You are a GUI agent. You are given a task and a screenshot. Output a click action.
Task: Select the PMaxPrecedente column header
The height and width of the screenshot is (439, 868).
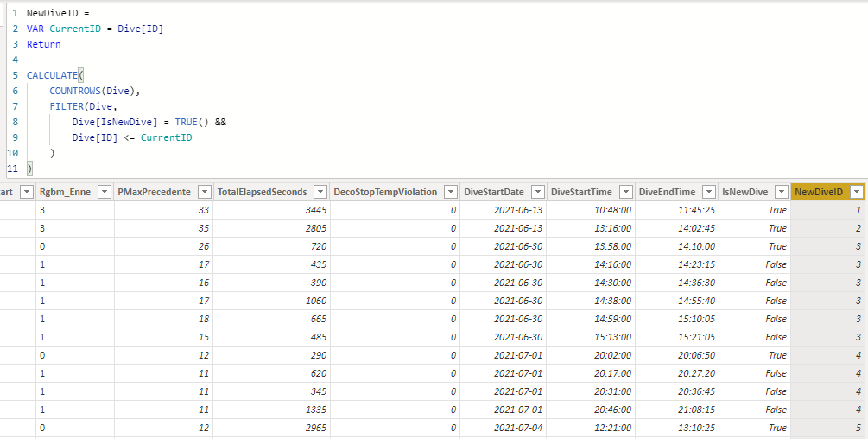coord(154,192)
